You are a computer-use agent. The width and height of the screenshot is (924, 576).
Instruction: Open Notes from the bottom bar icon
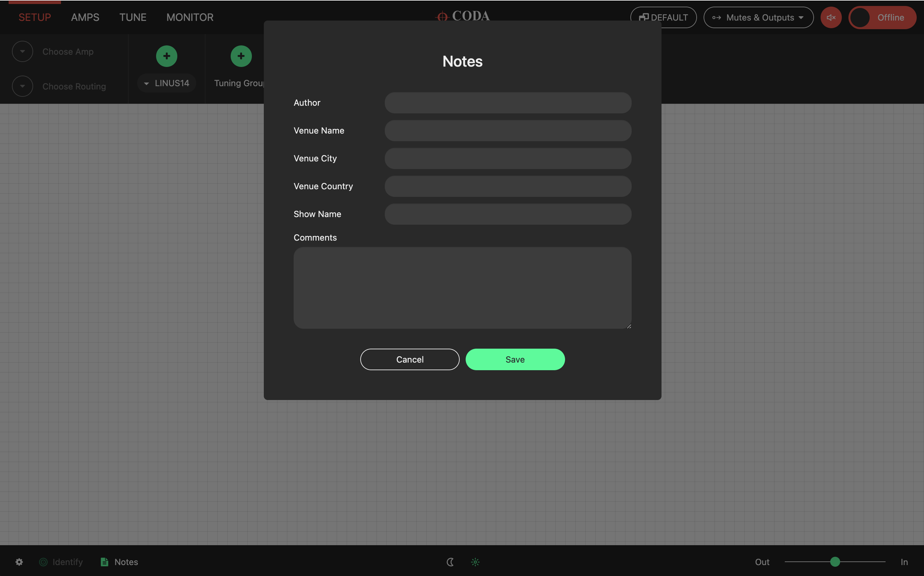104,562
